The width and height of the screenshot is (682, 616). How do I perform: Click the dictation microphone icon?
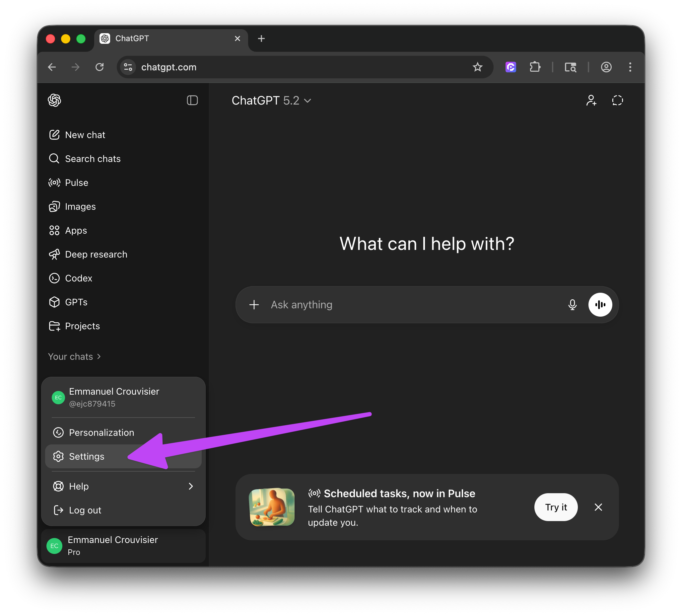(x=572, y=305)
